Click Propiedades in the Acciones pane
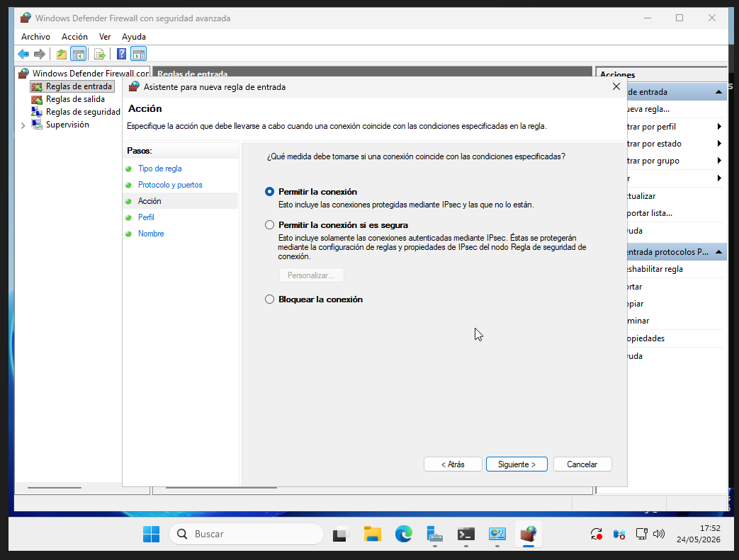Viewport: 739px width, 560px height. (x=645, y=338)
